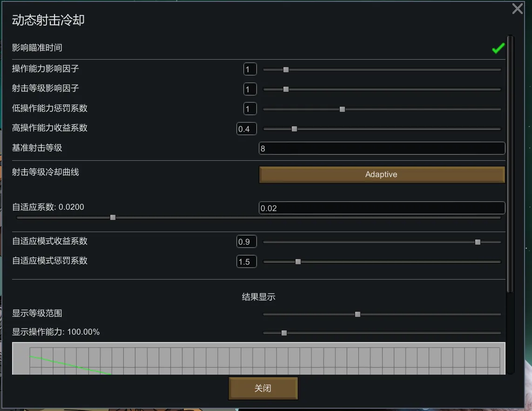The height and width of the screenshot is (411, 532).
Task: Click the 自适应系数 slider handle
Action: click(x=113, y=217)
